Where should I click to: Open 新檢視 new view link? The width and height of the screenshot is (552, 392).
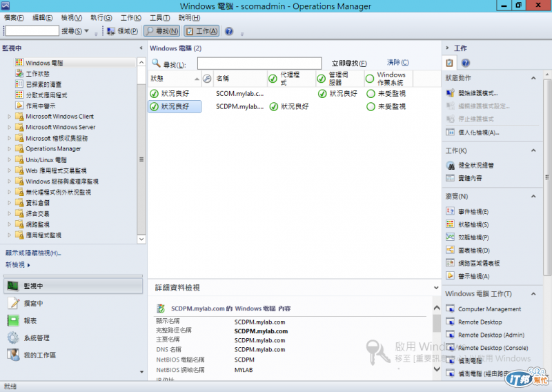pyautogui.click(x=18, y=264)
